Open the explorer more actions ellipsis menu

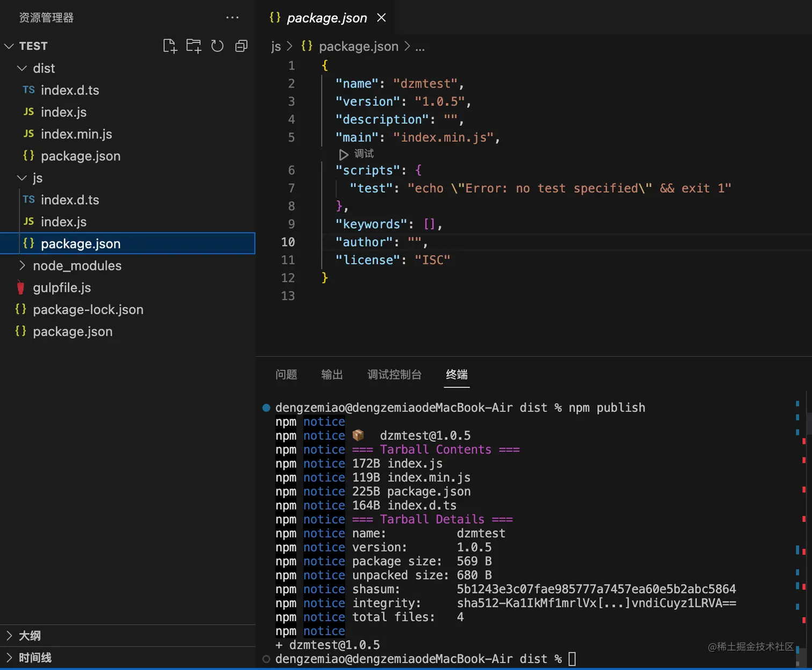tap(232, 18)
